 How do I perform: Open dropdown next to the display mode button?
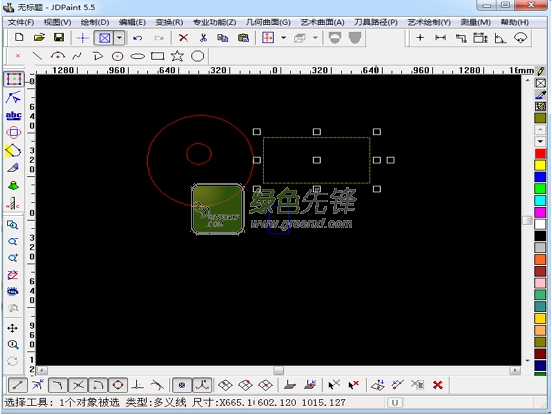(x=120, y=38)
